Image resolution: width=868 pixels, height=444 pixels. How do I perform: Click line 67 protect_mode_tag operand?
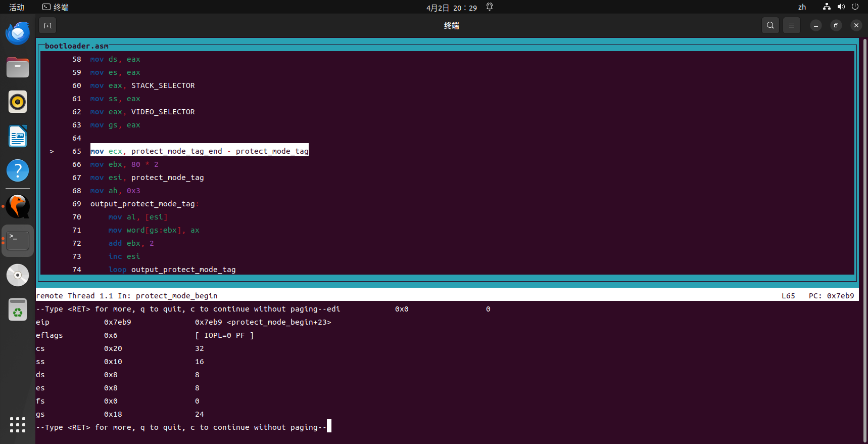pyautogui.click(x=168, y=177)
